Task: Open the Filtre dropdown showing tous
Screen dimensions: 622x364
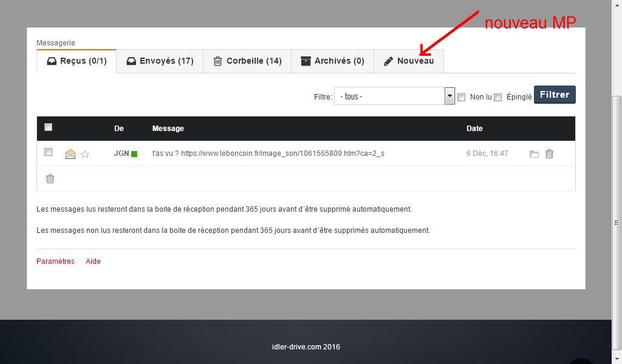Action: 394,96
